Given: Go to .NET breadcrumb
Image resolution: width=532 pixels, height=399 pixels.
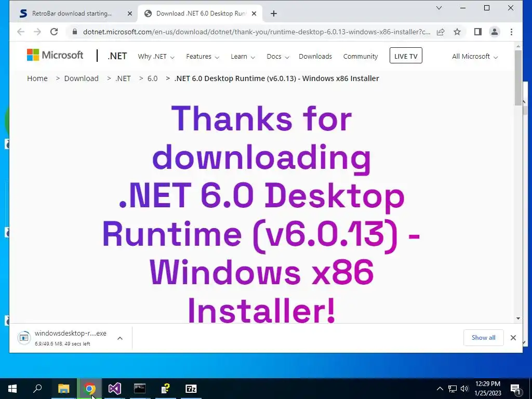Looking at the screenshot, I should [x=123, y=78].
